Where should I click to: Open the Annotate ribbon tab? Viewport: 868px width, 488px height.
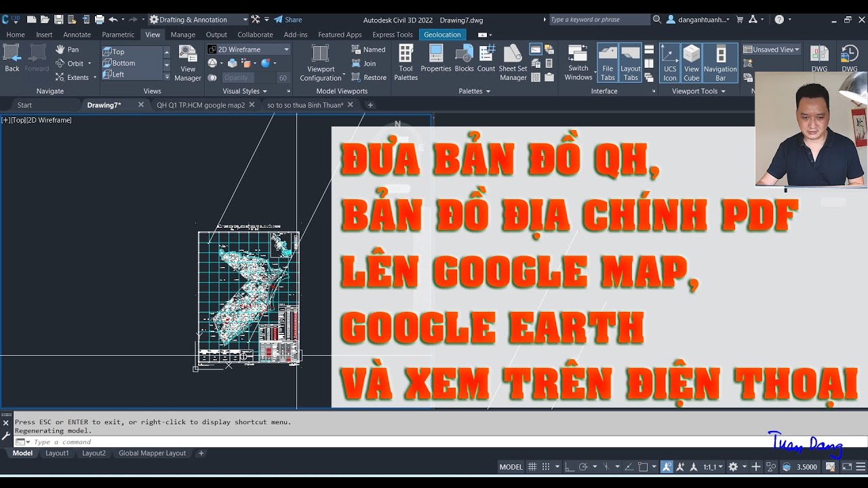tap(77, 35)
